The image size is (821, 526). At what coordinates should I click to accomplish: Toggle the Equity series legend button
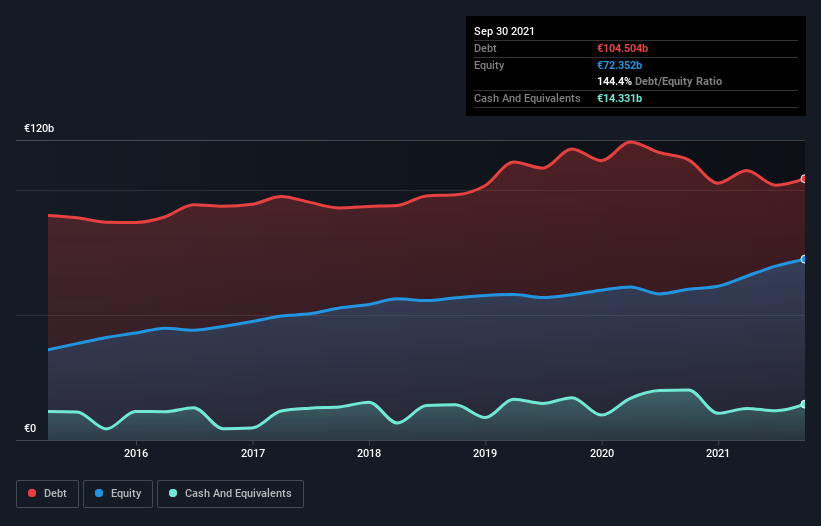(x=118, y=494)
